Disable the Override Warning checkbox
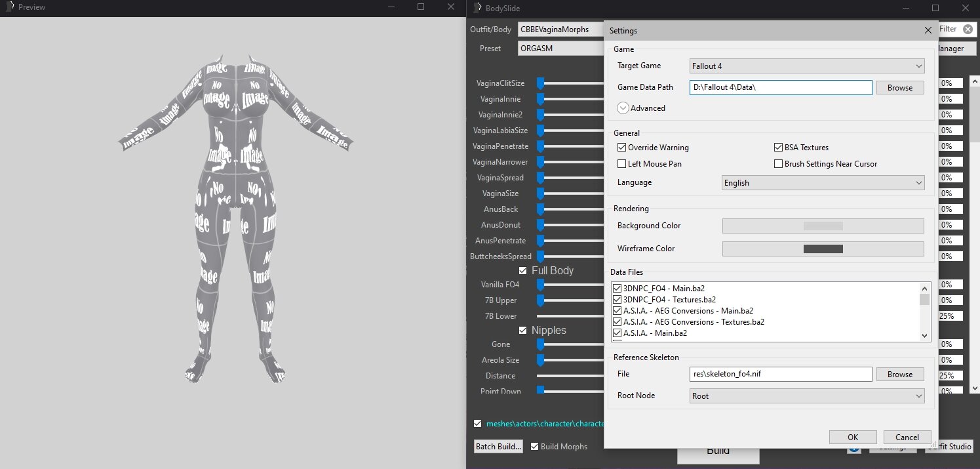This screenshot has width=980, height=469. [622, 148]
